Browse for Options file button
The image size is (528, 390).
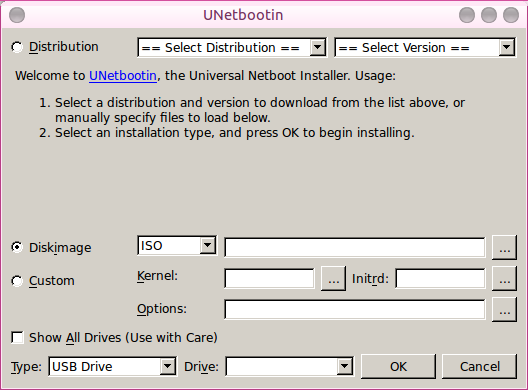coord(504,309)
